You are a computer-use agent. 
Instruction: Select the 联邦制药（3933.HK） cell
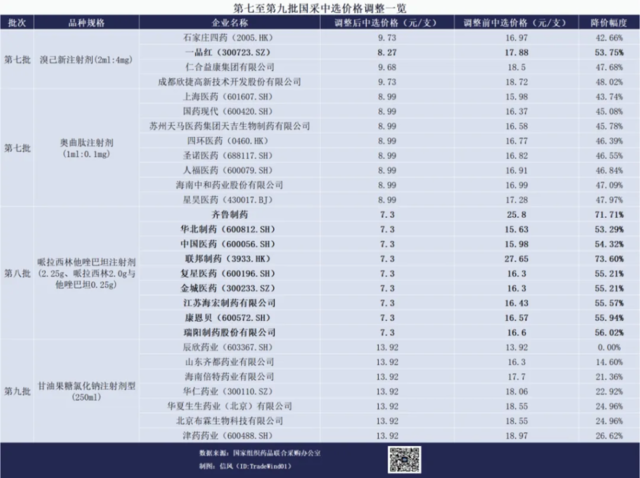[x=229, y=259]
